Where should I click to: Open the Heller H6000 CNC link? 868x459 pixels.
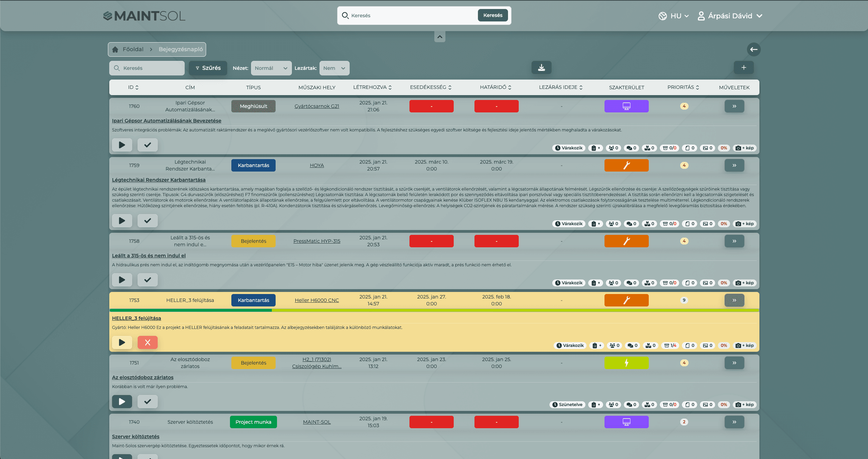316,300
